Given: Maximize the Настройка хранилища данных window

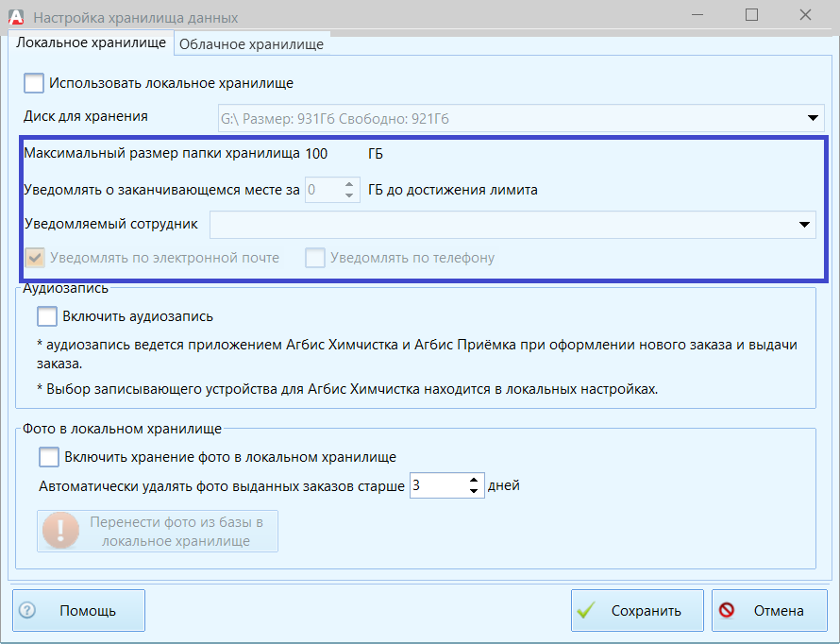Looking at the screenshot, I should pyautogui.click(x=751, y=15).
